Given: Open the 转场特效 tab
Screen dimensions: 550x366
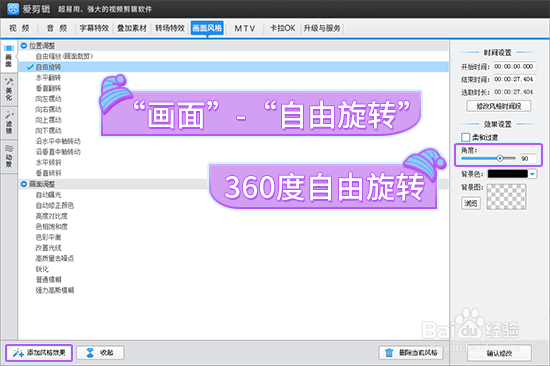Looking at the screenshot, I should pos(170,28).
